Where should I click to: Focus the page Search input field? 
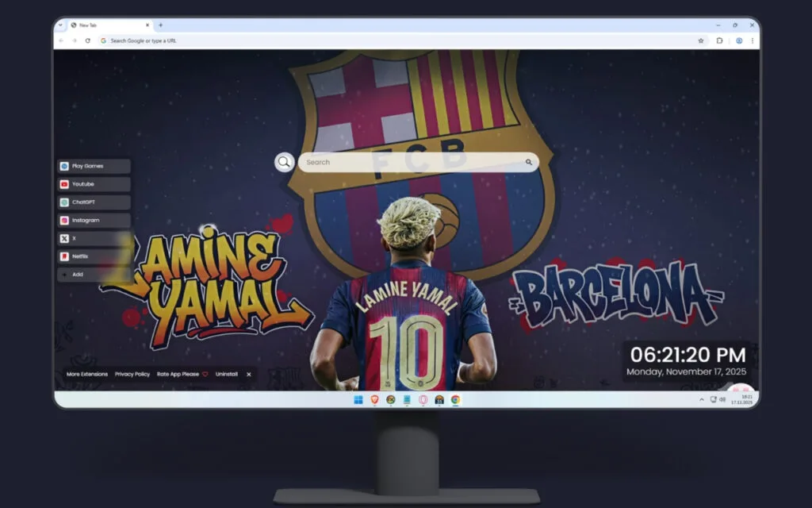pos(418,162)
